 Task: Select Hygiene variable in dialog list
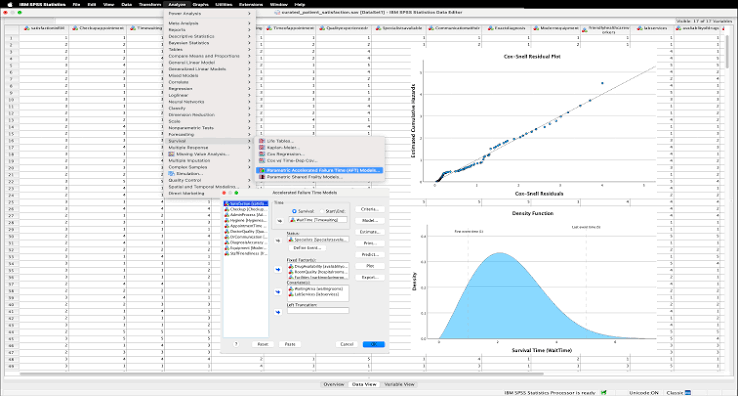click(x=246, y=220)
